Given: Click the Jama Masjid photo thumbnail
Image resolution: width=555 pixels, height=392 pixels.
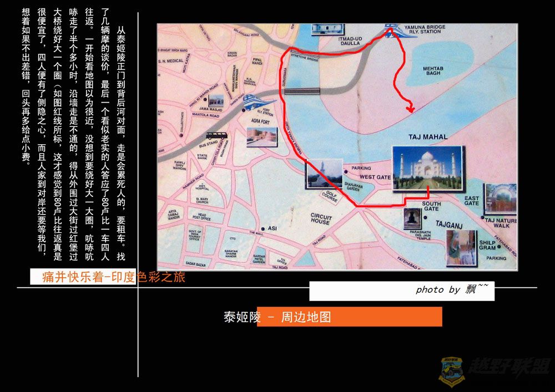Looking at the screenshot, I should [x=216, y=100].
